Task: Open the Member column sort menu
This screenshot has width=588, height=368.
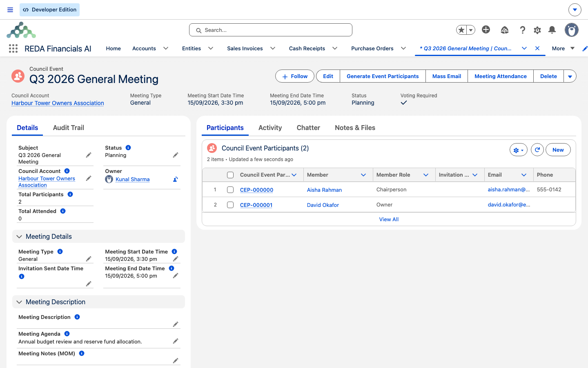Action: point(363,175)
